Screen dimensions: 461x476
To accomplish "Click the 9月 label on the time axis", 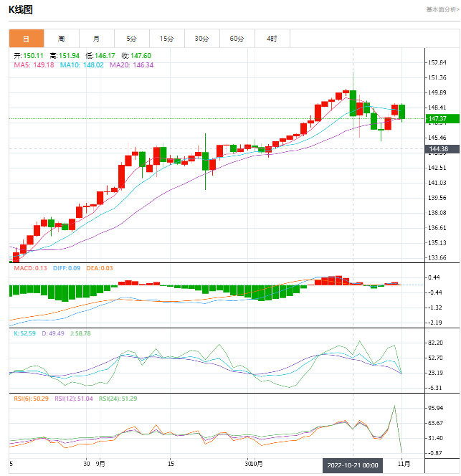I will pyautogui.click(x=100, y=464).
